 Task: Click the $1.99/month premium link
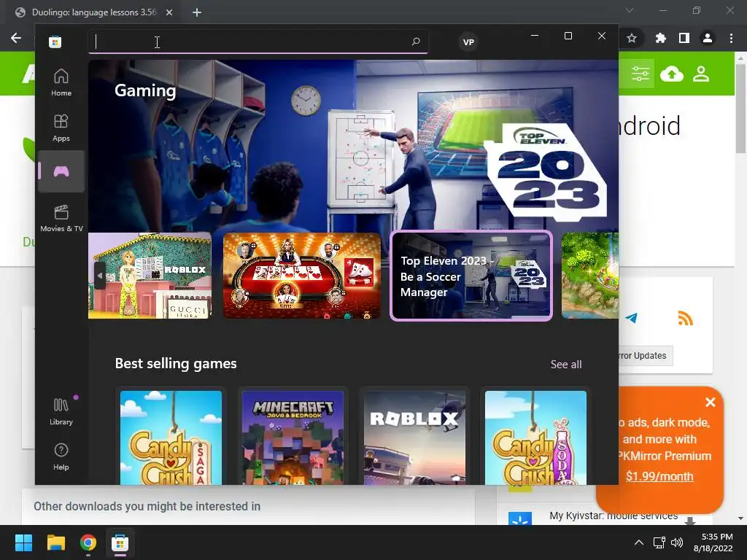coord(659,476)
